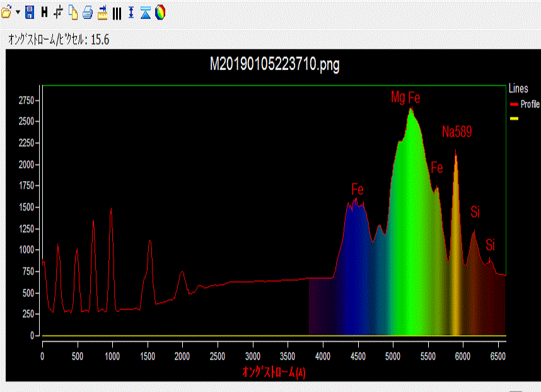Click the Mg Fe peak label

coord(405,98)
